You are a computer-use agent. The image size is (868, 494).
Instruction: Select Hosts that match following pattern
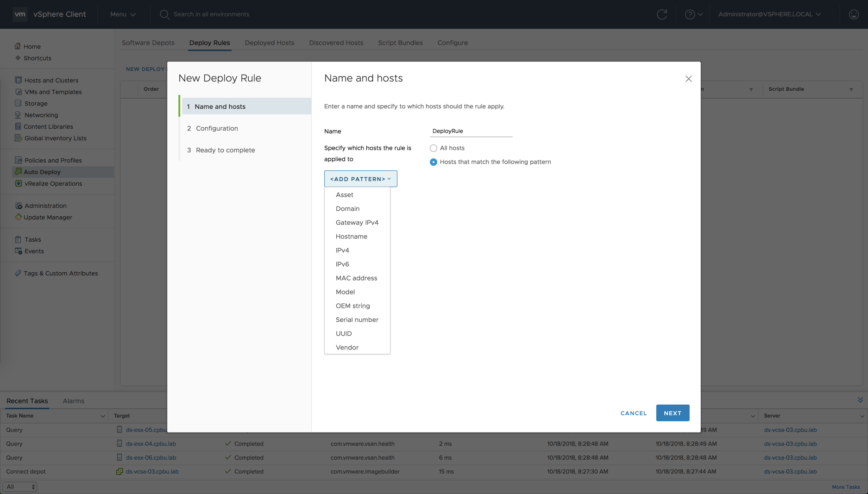[433, 162]
